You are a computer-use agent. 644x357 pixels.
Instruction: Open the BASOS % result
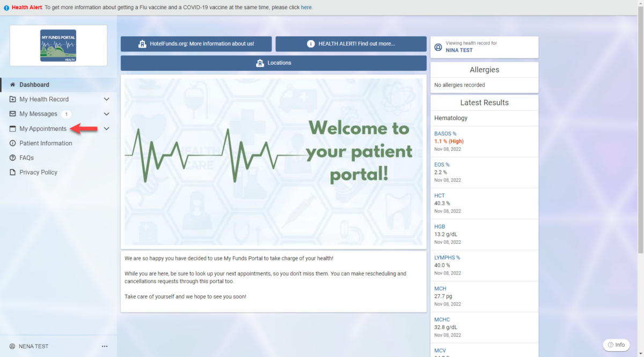tap(445, 133)
